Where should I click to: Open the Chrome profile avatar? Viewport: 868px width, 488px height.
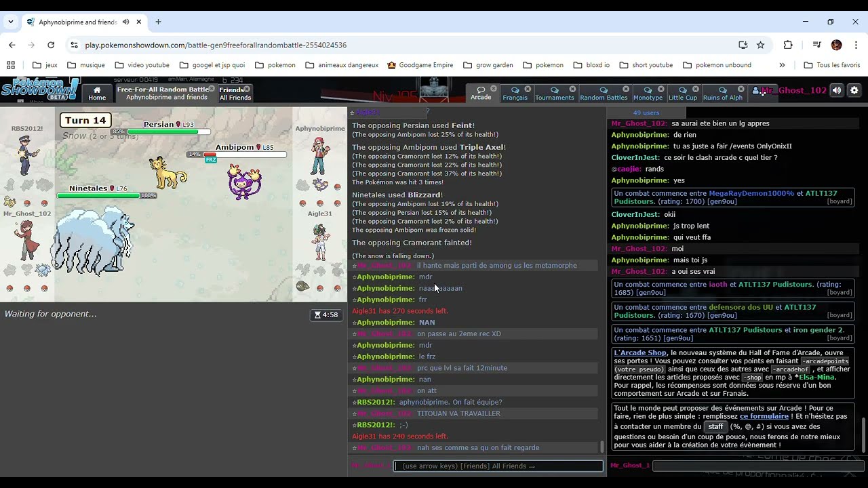[x=836, y=45]
